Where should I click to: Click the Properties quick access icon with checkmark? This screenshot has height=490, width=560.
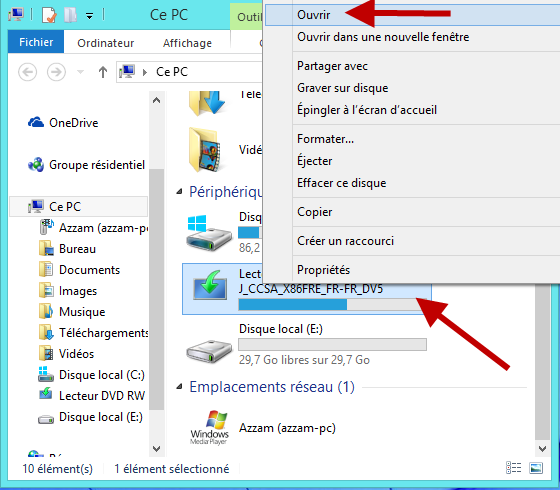point(49,15)
